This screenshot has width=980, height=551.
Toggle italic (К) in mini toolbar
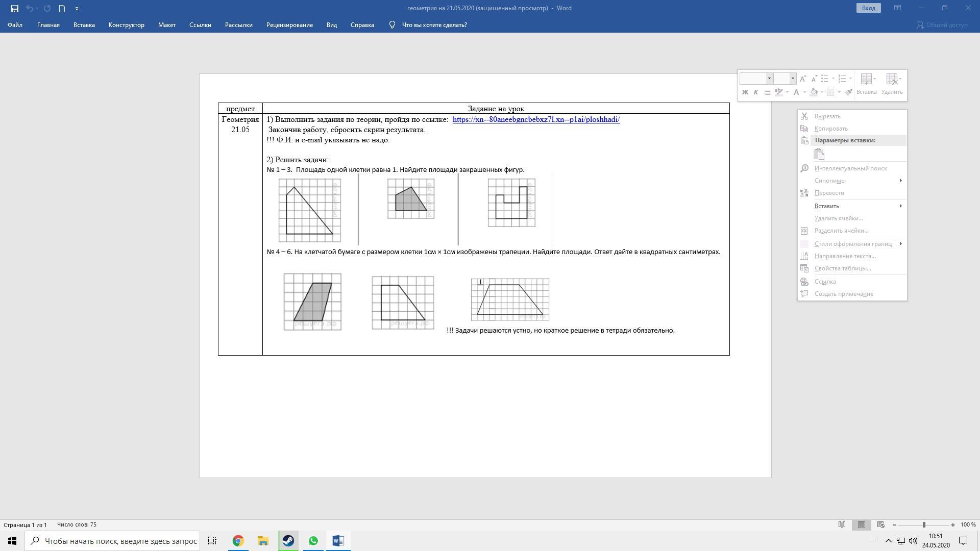(756, 92)
